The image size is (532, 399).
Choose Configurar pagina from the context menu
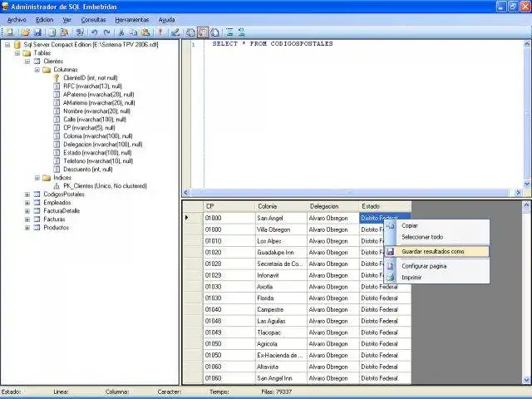click(x=436, y=266)
